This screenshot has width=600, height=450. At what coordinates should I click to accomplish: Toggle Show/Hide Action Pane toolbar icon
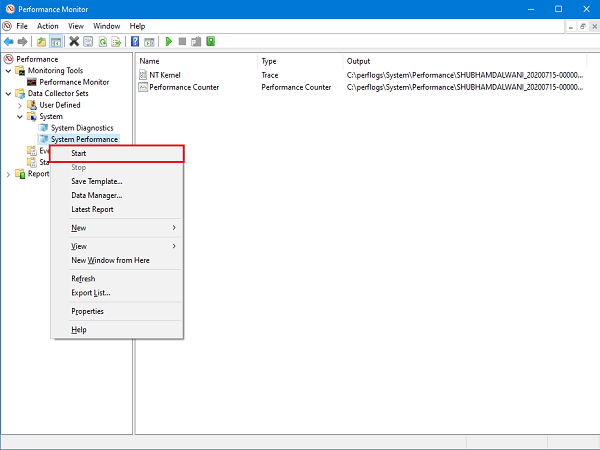[x=149, y=41]
